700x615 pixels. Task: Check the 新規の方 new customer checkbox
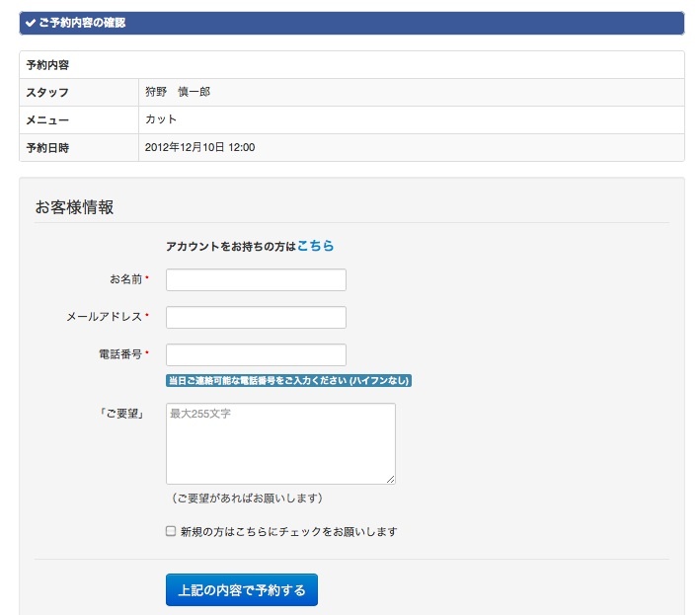[171, 531]
